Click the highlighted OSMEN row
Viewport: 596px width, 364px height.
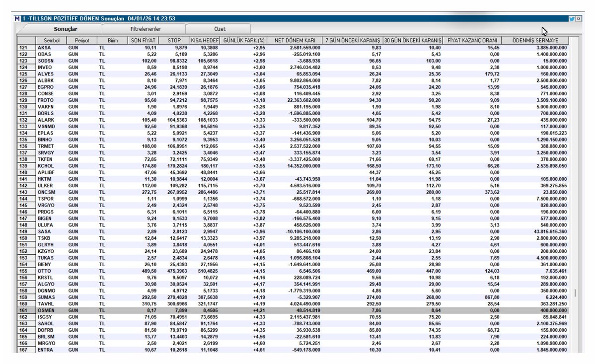click(45, 311)
